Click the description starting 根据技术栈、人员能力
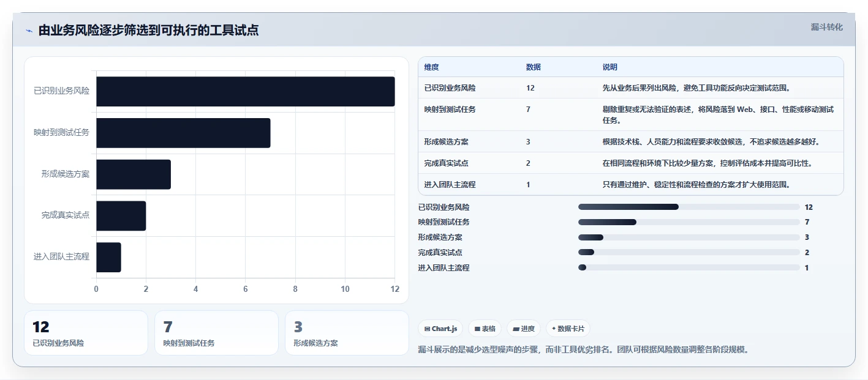The width and height of the screenshot is (868, 380). pyautogui.click(x=711, y=142)
